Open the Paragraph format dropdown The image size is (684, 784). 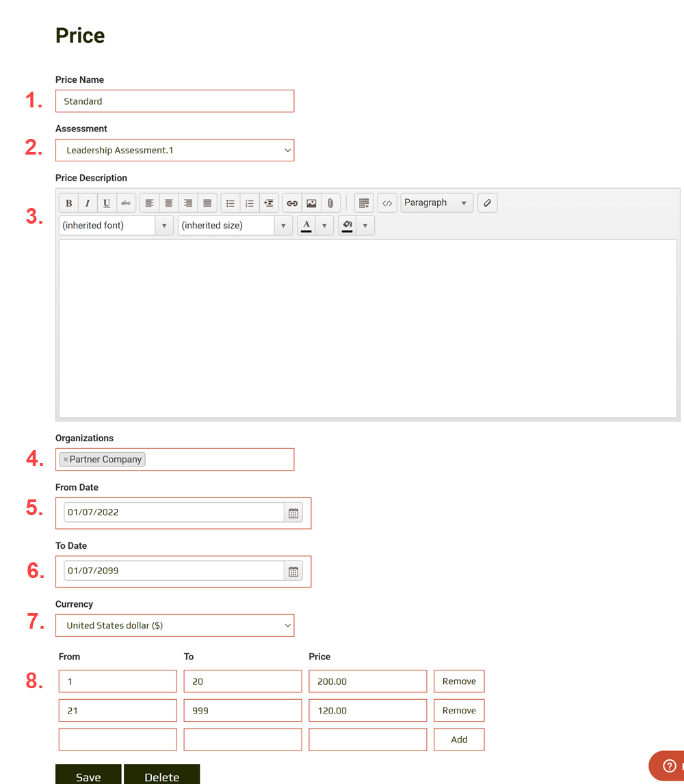[x=436, y=203]
